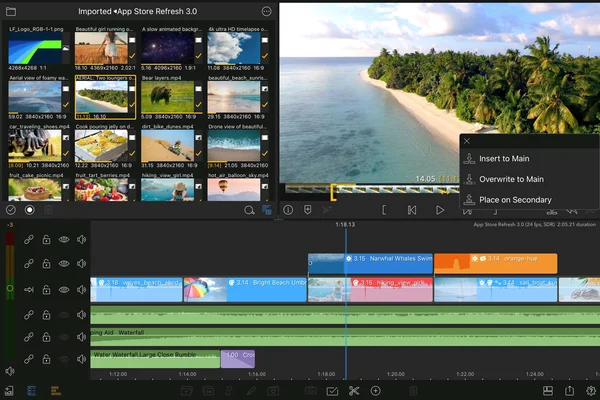The height and width of the screenshot is (400, 600).
Task: Open the library search magnifier
Action: tap(249, 210)
